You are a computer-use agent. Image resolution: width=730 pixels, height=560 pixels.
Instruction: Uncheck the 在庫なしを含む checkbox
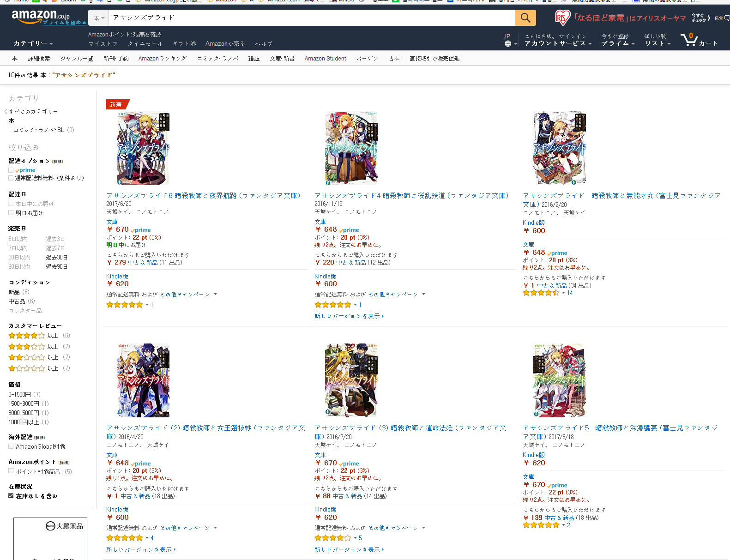coord(11,496)
